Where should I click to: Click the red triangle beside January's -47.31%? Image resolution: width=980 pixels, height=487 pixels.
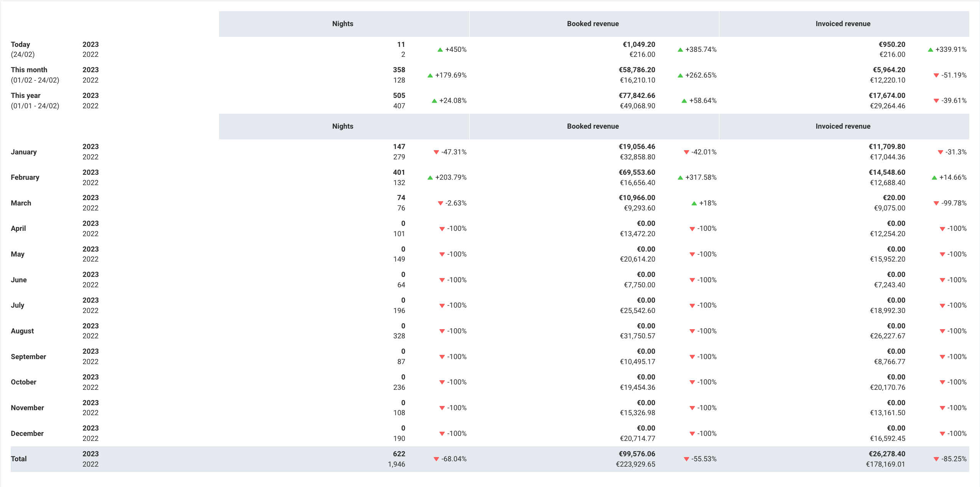pyautogui.click(x=436, y=152)
